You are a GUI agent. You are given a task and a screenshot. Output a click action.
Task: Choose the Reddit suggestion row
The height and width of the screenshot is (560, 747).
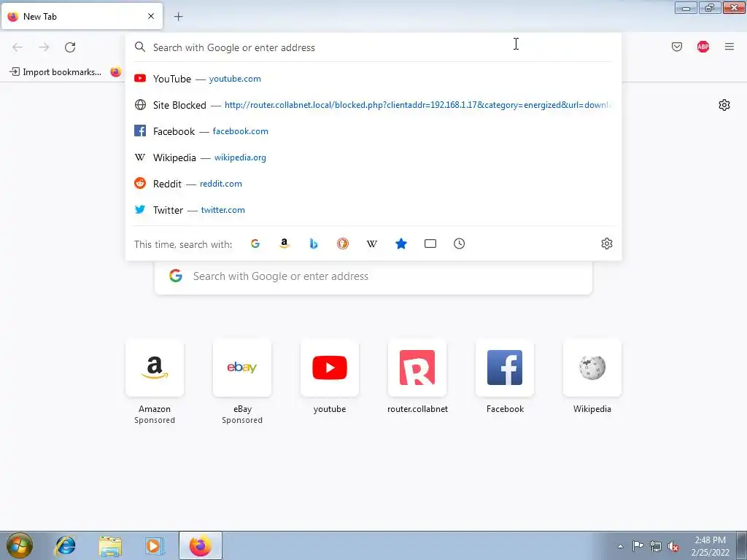pos(373,183)
